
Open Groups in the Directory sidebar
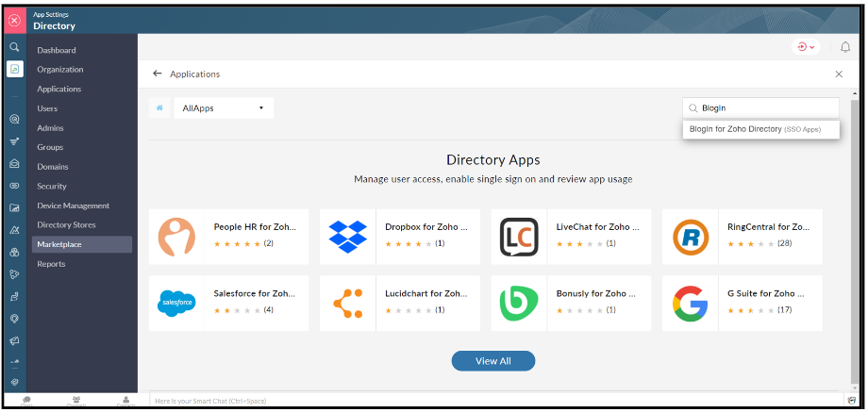50,147
